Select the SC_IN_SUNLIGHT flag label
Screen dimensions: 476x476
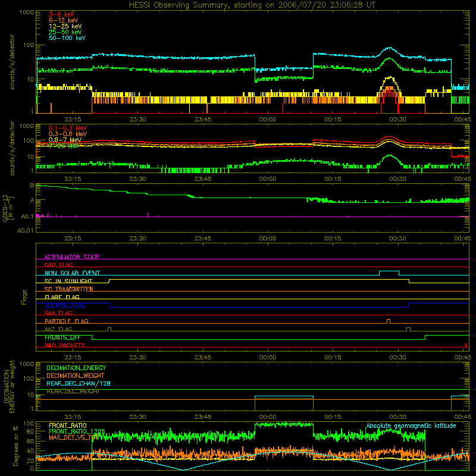point(68,281)
